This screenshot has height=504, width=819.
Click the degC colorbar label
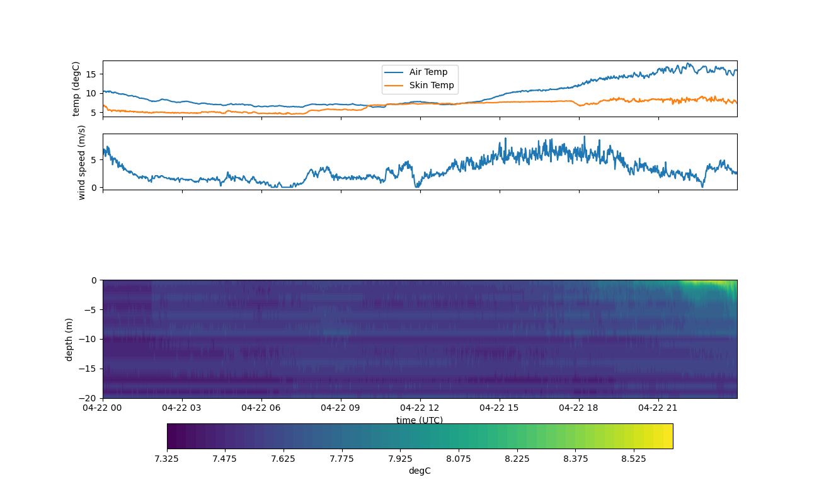click(420, 471)
